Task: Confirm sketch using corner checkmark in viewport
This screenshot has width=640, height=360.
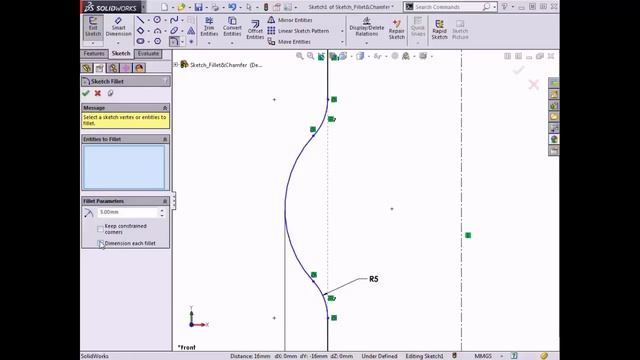Action: point(518,70)
